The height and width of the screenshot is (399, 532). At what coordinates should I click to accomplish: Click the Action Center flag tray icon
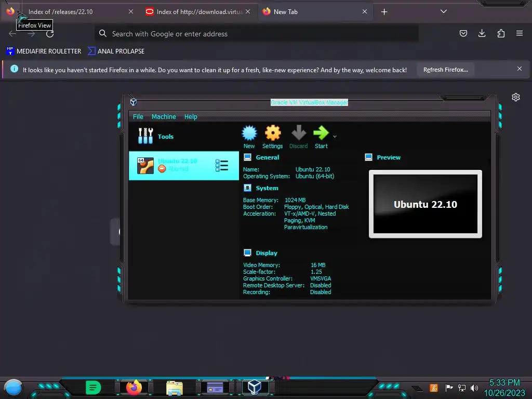449,388
